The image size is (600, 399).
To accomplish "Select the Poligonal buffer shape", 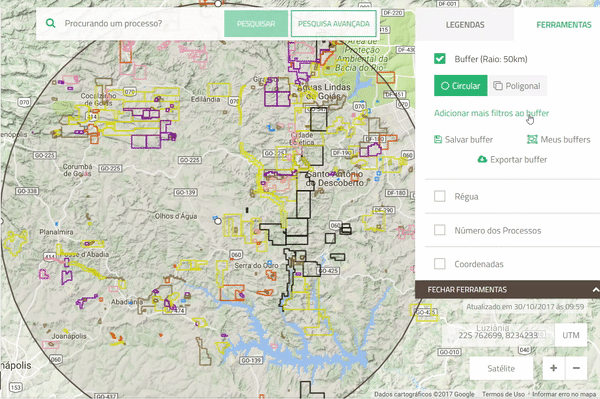I will pyautogui.click(x=517, y=86).
